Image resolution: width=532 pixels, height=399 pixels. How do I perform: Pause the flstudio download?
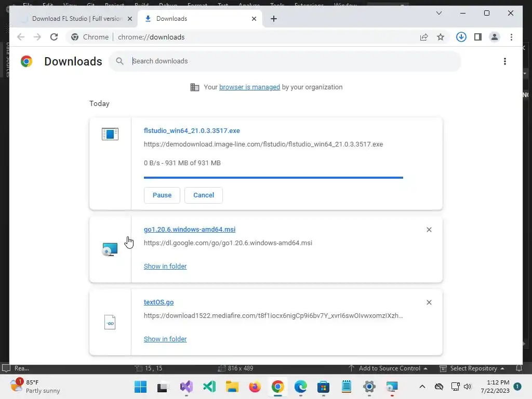(x=162, y=195)
